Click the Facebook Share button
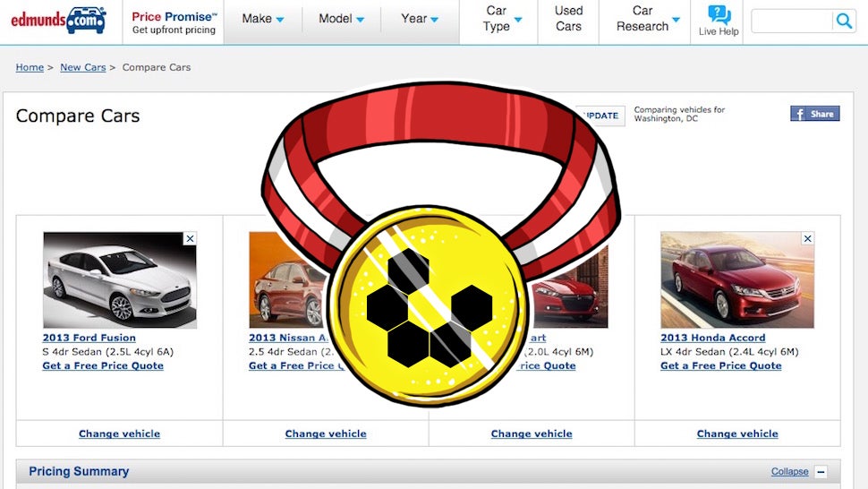The height and width of the screenshot is (489, 868). tap(815, 114)
